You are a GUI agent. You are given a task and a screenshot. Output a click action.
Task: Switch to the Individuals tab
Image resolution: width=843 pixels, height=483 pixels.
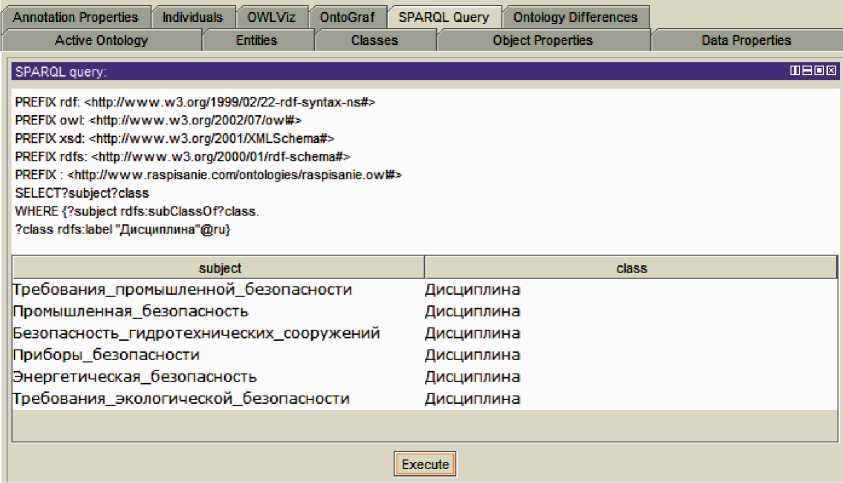[193, 17]
